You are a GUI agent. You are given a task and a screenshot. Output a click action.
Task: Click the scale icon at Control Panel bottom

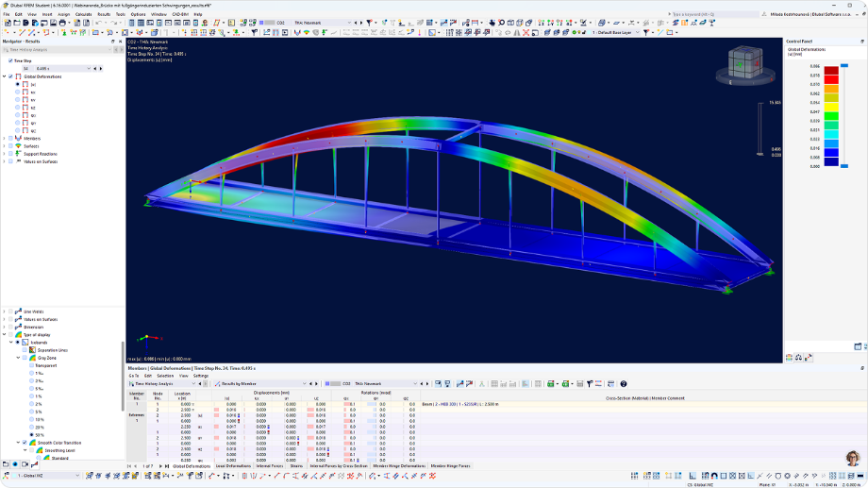(799, 358)
